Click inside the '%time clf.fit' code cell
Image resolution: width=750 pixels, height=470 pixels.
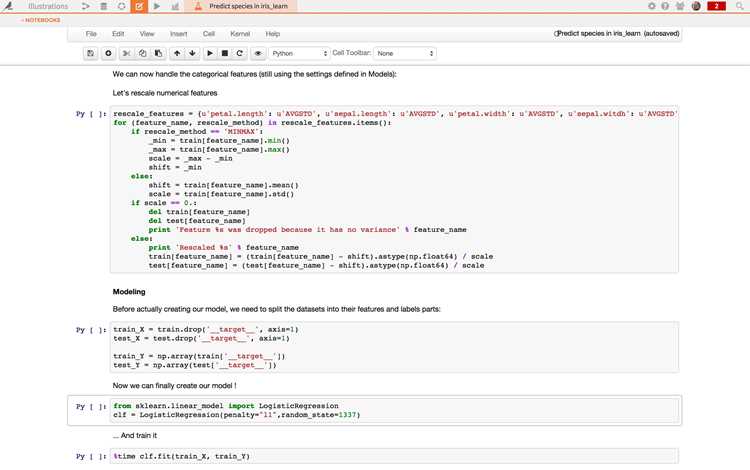(x=394, y=456)
